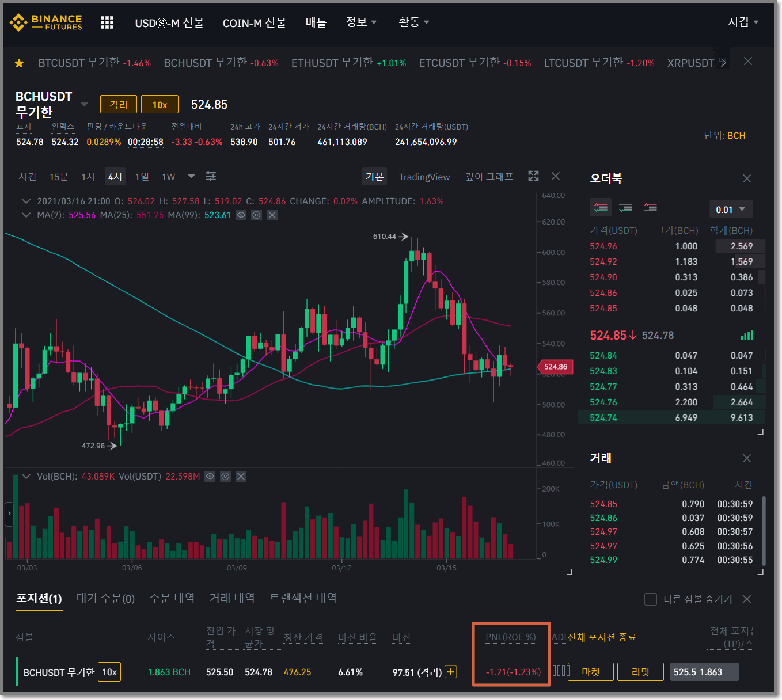Collapse the MA indicator row
Image resolution: width=782 pixels, height=700 pixels.
[26, 215]
